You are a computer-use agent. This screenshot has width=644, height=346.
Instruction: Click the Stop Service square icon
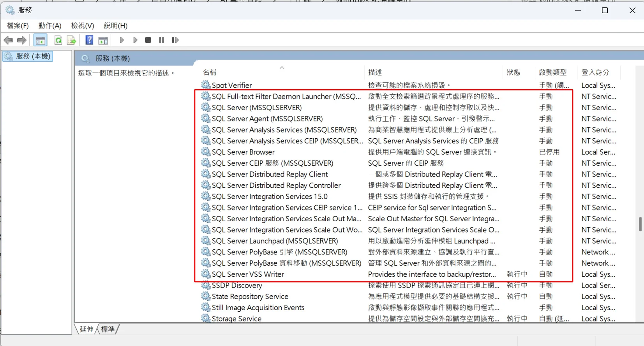(148, 40)
